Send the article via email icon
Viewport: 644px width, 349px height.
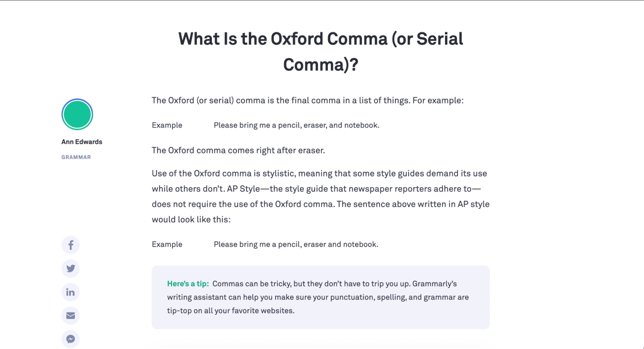71,315
